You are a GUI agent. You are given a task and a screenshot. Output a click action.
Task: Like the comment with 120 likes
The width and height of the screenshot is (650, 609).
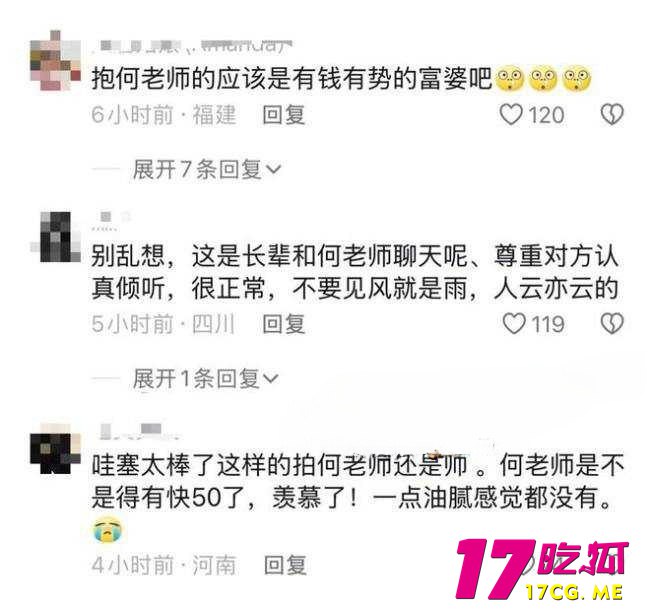(x=511, y=114)
